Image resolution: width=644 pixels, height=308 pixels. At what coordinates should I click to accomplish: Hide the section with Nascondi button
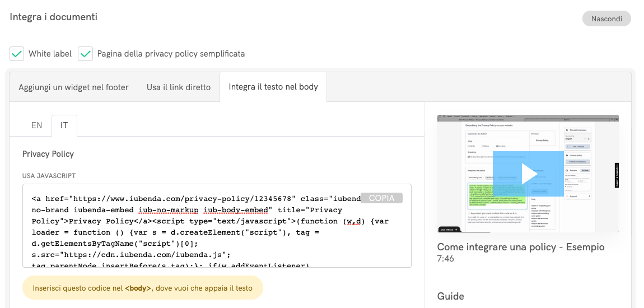[x=606, y=18]
